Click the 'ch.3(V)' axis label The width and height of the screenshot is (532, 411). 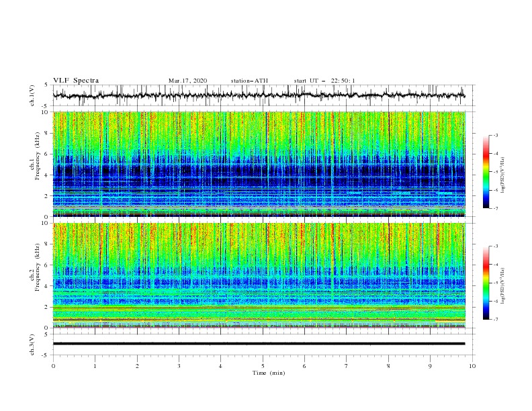coord(32,345)
